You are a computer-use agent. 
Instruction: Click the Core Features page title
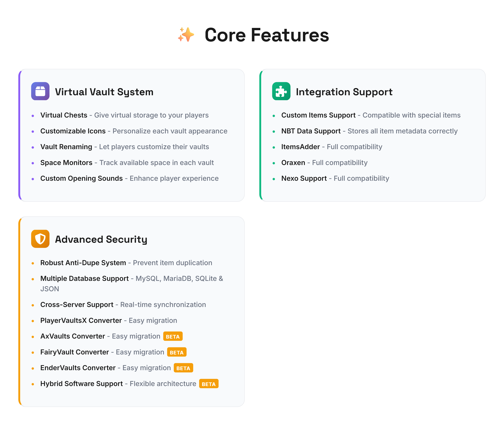pos(267,35)
